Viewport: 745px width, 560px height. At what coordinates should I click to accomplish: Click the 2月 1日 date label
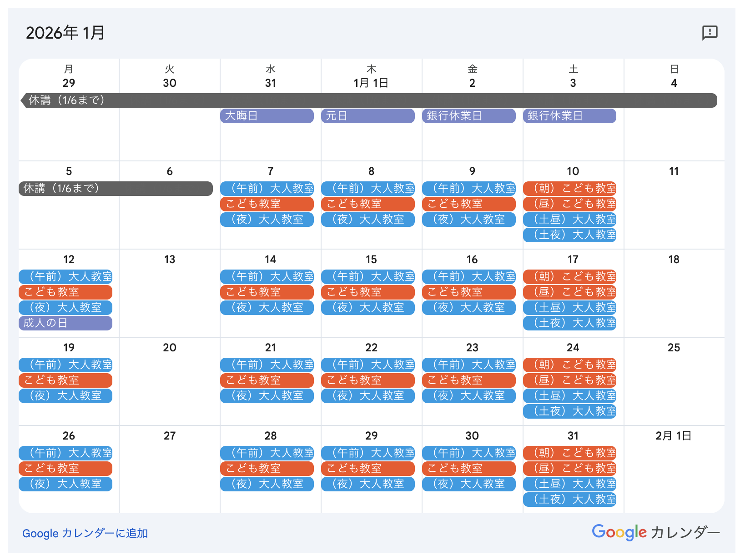tap(674, 436)
